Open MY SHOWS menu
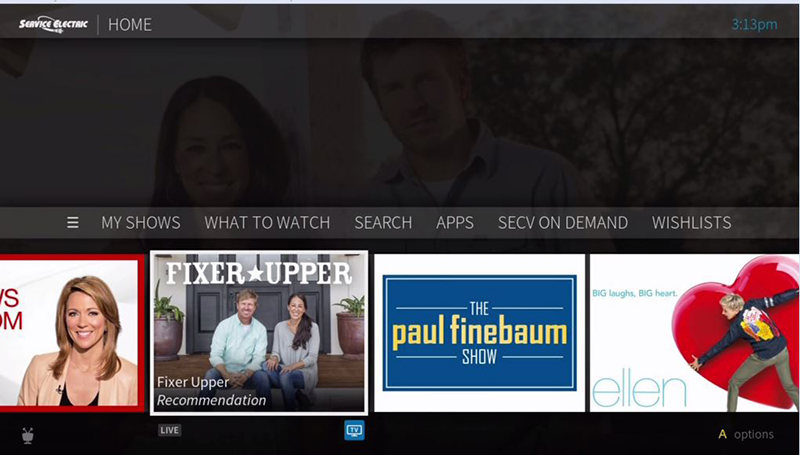This screenshot has width=800, height=455. point(141,223)
